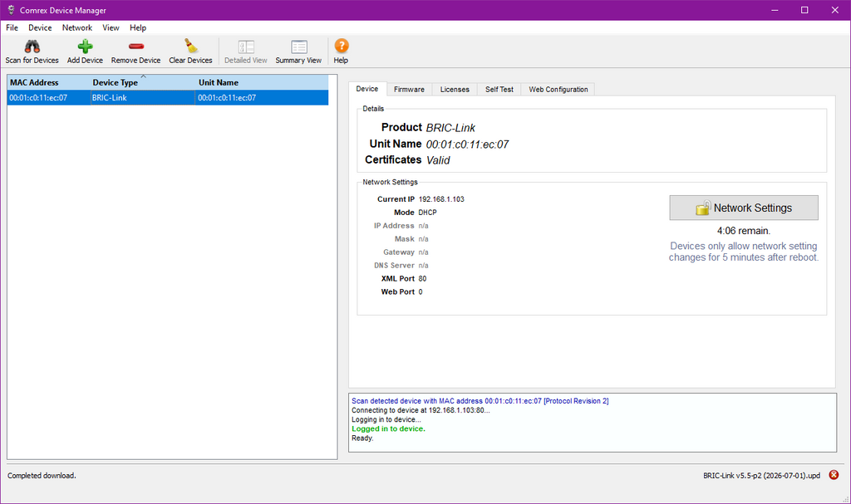Switch to Summary View toolbar icon
Image resolution: width=851 pixels, height=504 pixels.
pyautogui.click(x=298, y=46)
